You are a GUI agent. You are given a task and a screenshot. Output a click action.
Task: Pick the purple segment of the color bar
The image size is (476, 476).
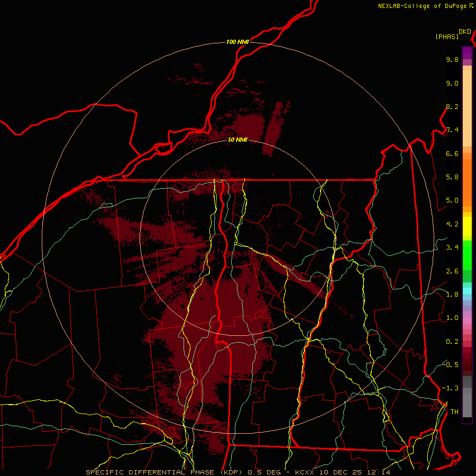click(x=467, y=53)
